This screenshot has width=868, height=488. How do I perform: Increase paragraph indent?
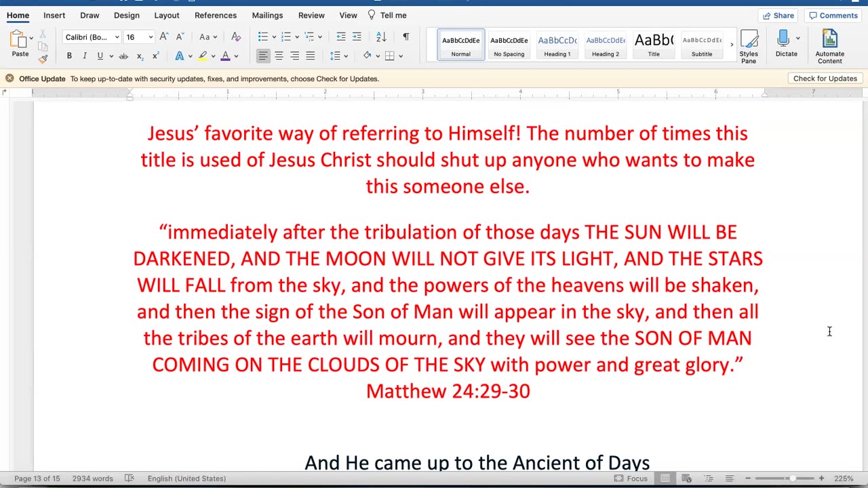357,37
